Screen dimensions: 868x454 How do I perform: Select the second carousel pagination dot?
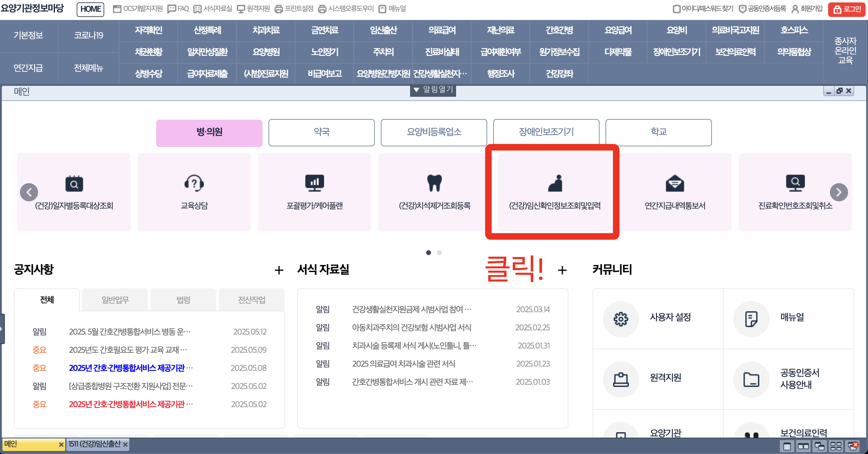pyautogui.click(x=439, y=253)
